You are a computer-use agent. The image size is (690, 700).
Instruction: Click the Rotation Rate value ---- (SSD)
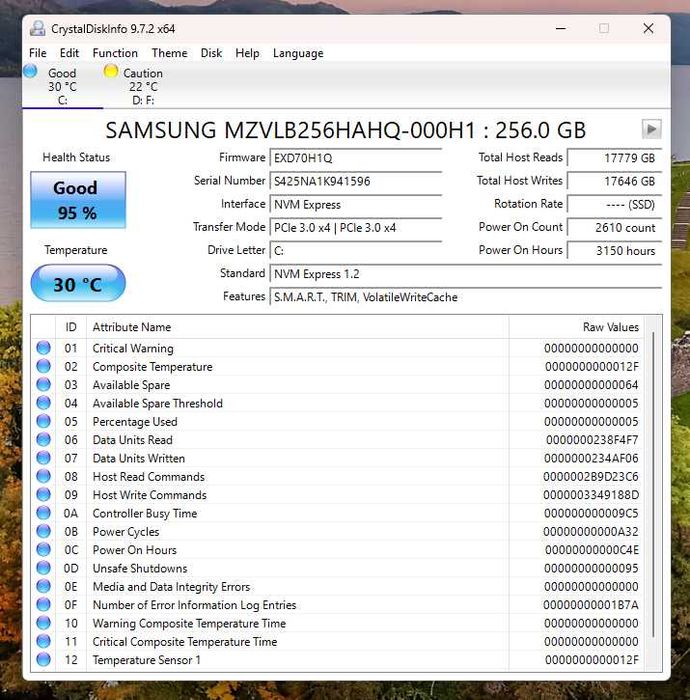point(614,204)
